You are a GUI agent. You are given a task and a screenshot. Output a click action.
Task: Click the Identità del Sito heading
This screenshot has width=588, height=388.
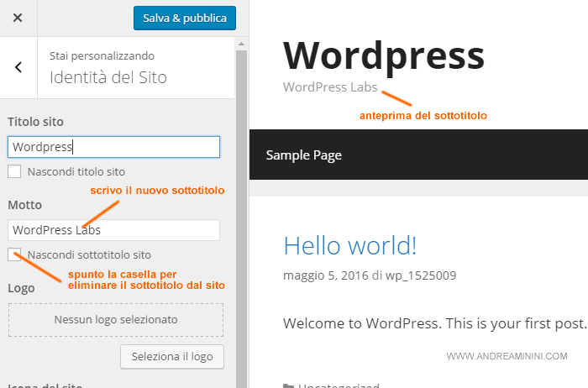pyautogui.click(x=108, y=77)
